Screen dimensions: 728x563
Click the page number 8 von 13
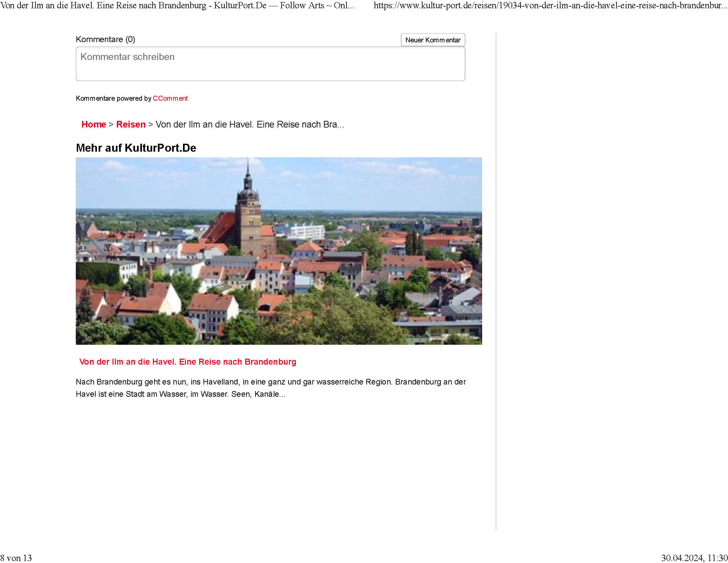click(x=16, y=558)
